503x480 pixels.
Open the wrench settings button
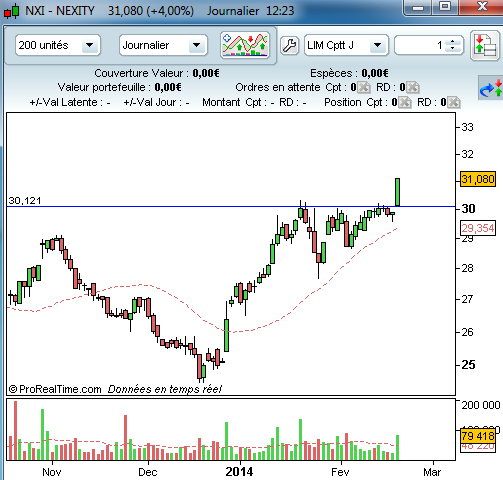click(289, 45)
